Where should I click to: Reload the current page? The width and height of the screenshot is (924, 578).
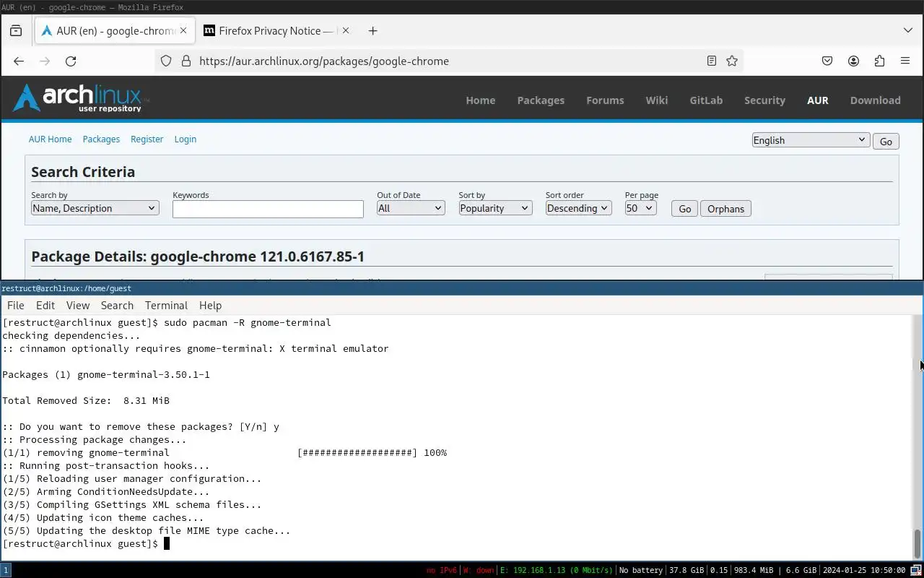point(71,61)
